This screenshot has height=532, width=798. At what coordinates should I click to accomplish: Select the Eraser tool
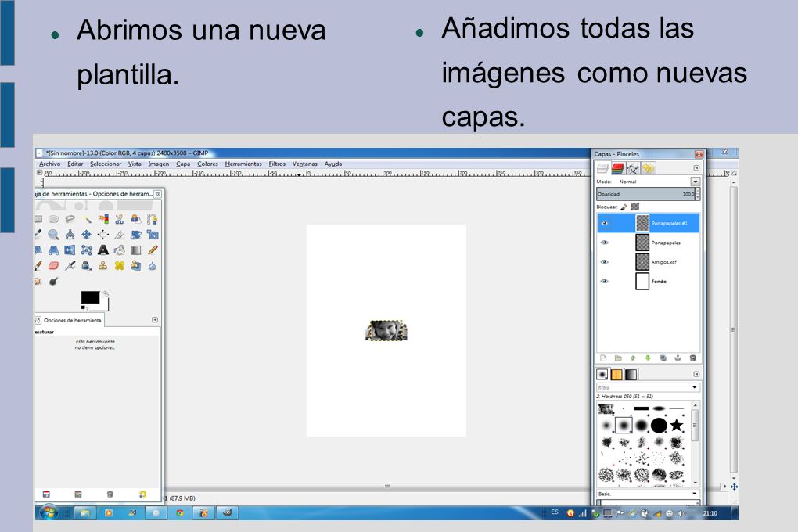(53, 266)
